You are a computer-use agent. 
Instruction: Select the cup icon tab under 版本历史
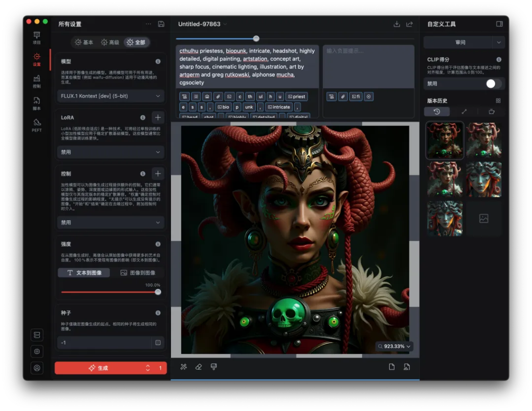[491, 112]
